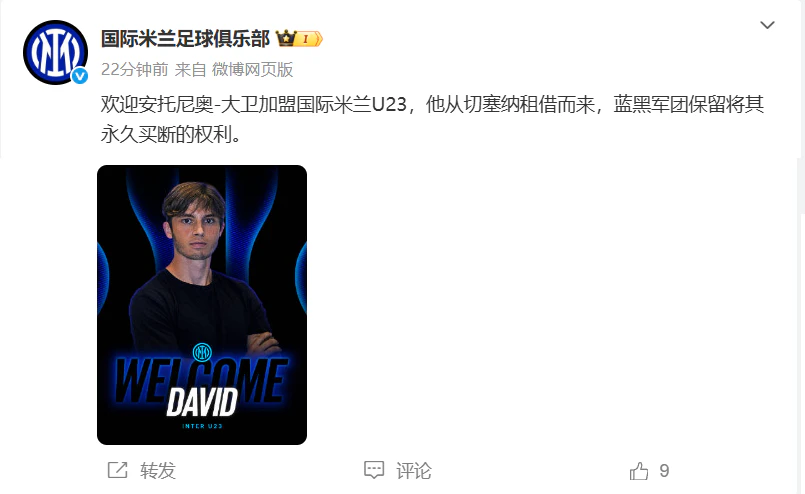Open the post via 22分钟前 timestamp
This screenshot has height=494, width=805.
coord(135,69)
